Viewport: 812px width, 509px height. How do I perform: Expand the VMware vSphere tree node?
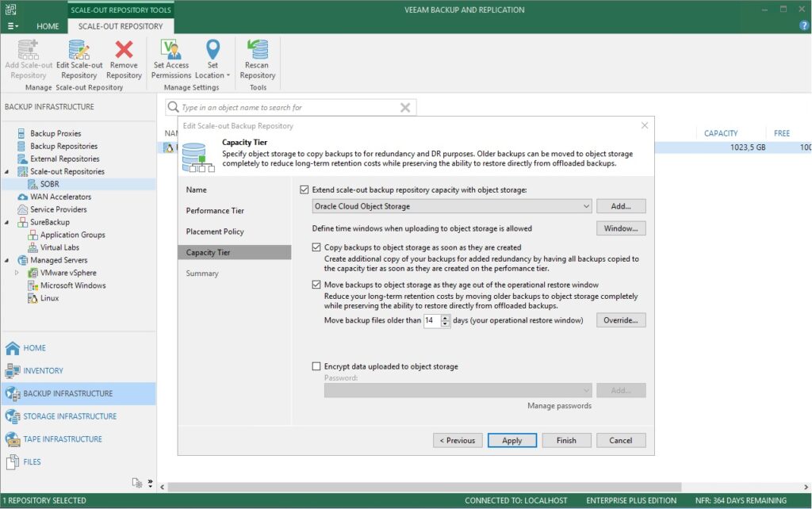[x=17, y=273]
